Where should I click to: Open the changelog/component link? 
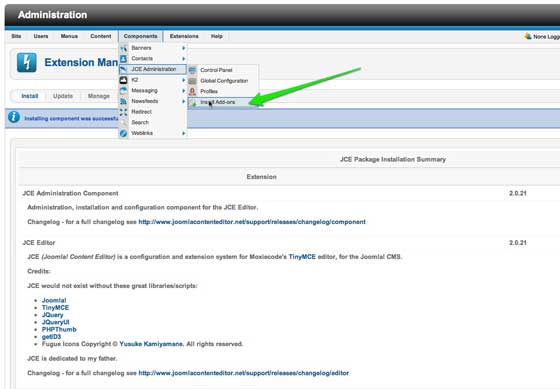(x=252, y=222)
